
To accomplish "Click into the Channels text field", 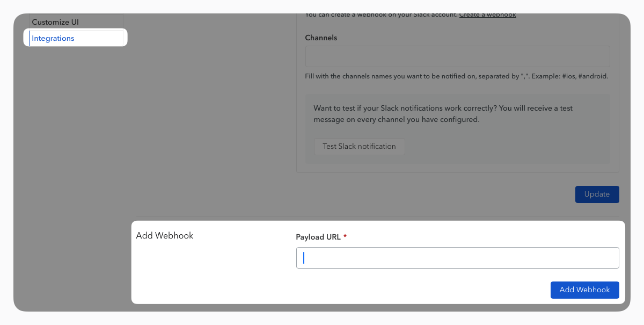I will point(457,56).
